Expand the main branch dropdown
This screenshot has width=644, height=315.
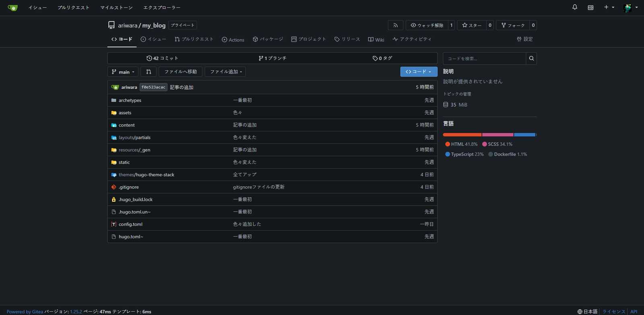123,72
